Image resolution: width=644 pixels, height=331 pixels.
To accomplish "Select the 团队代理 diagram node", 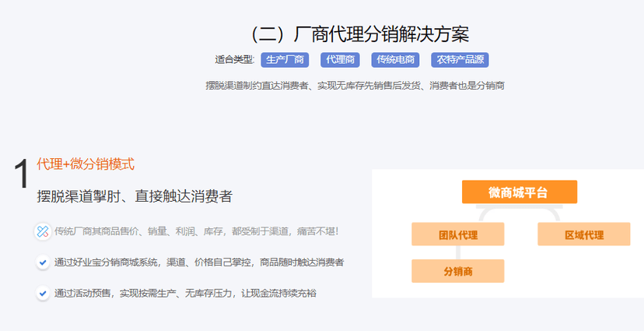I will (x=457, y=234).
